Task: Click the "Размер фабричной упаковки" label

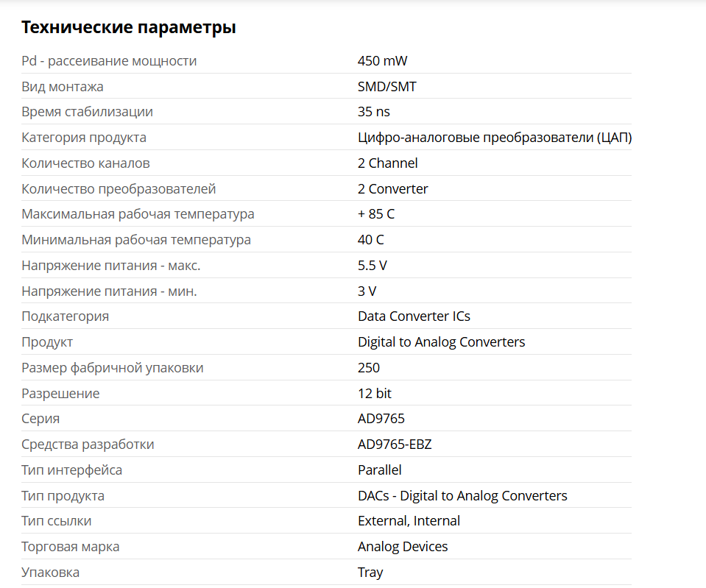Action: pos(113,368)
